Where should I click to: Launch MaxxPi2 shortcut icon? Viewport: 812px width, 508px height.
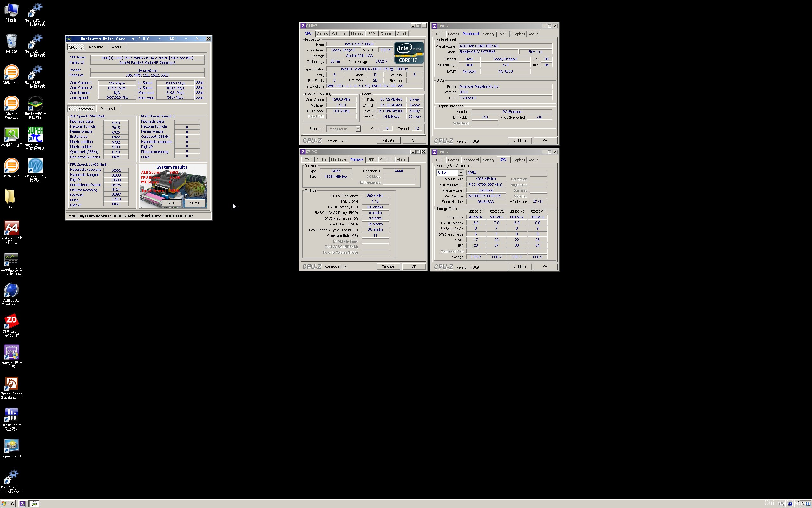35,45
